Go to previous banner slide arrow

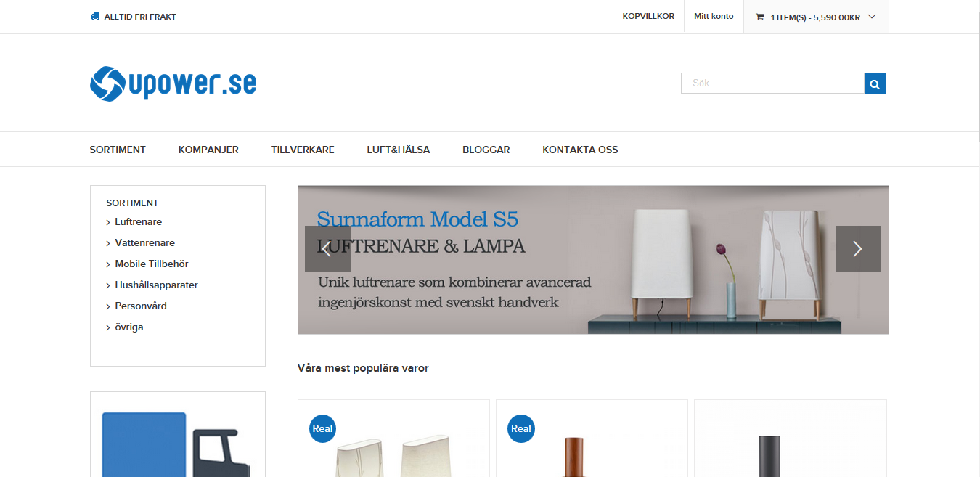pyautogui.click(x=327, y=248)
